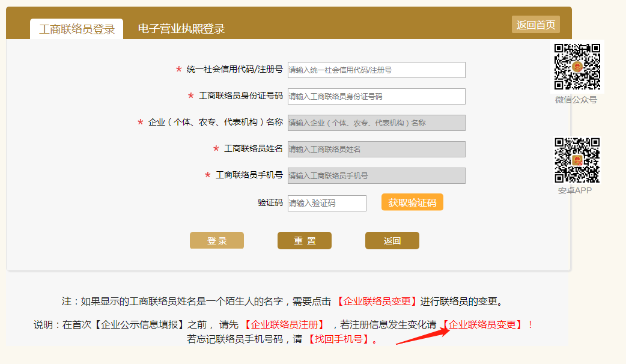
Task: Open the 找回手机号 link
Action: pyautogui.click(x=339, y=339)
